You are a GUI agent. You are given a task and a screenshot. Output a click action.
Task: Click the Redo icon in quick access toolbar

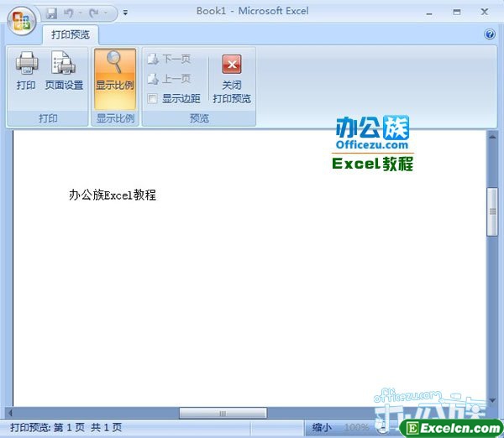tap(94, 13)
